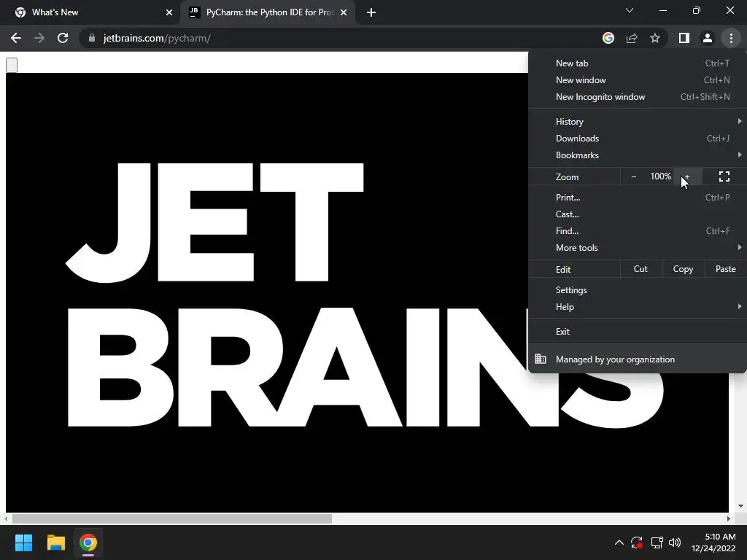Open a New Incognito window

pyautogui.click(x=638, y=97)
